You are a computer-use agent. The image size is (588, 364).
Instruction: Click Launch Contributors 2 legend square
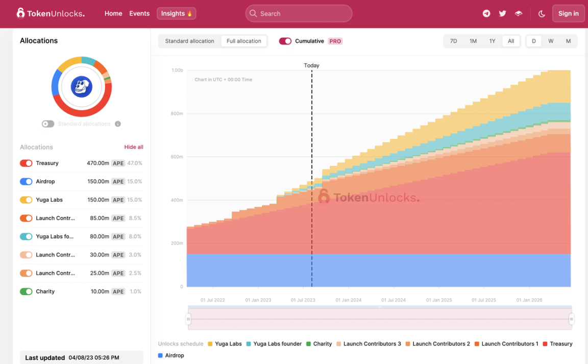[408, 344]
